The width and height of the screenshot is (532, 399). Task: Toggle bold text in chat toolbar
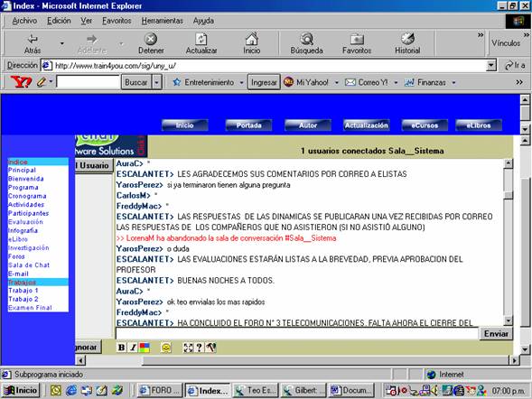tap(121, 348)
